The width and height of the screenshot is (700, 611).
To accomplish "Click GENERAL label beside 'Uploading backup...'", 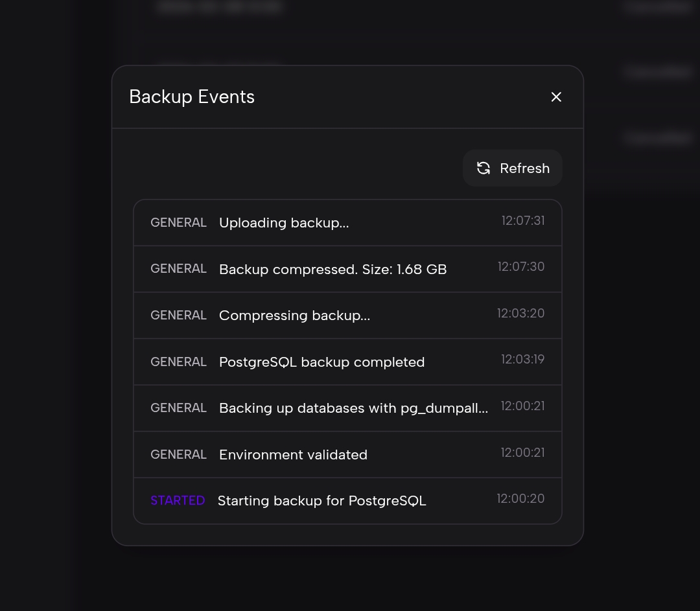I will (x=178, y=223).
